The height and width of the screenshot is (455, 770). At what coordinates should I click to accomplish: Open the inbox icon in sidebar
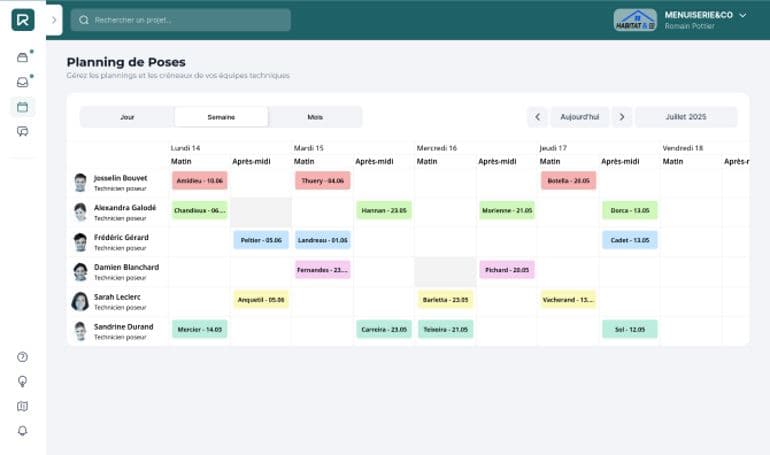(22, 82)
